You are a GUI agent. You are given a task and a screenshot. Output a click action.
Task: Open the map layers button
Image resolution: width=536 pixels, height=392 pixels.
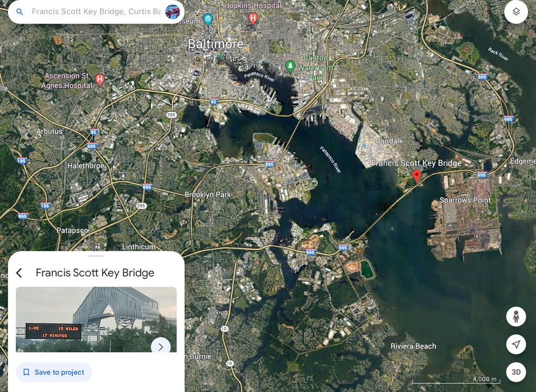[x=516, y=12]
